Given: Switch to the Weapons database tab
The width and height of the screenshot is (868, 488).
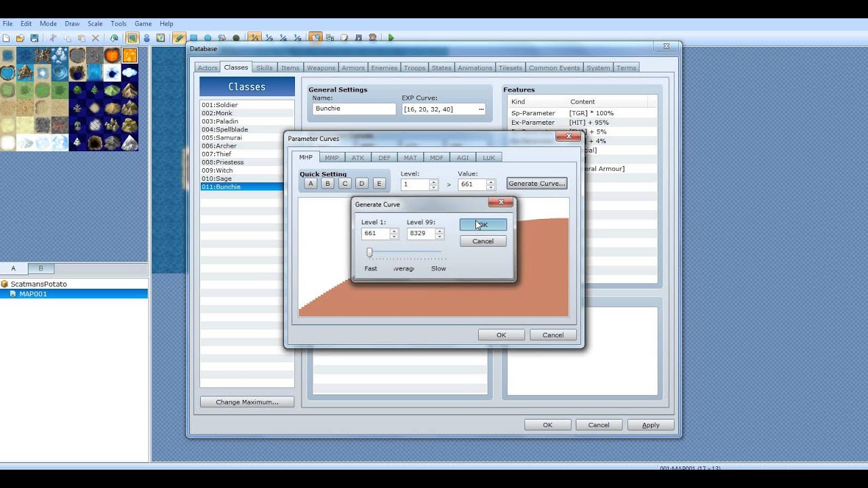Looking at the screenshot, I should pos(321,68).
